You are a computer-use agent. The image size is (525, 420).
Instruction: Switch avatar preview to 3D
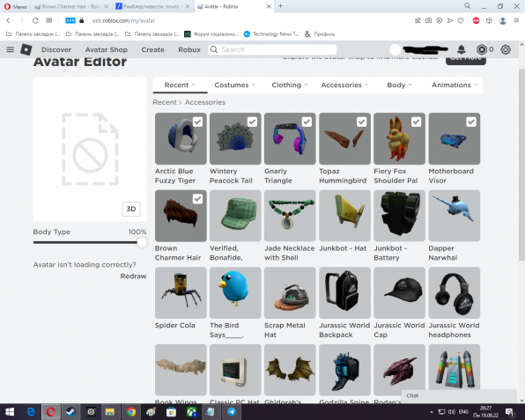pyautogui.click(x=131, y=209)
